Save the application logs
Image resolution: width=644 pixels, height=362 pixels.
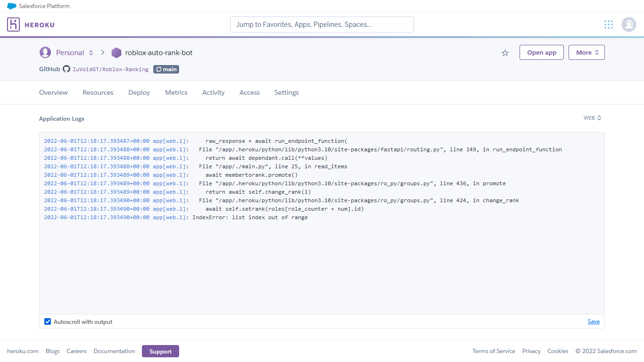[594, 321]
